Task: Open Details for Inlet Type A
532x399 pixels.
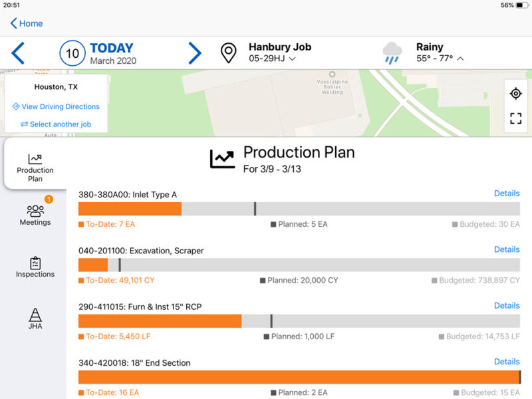Action: 507,193
